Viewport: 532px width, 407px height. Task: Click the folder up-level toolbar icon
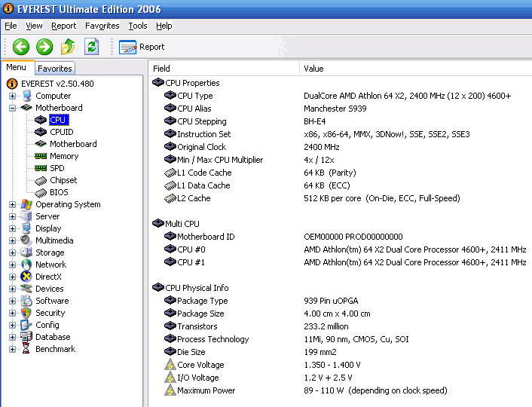[68, 47]
